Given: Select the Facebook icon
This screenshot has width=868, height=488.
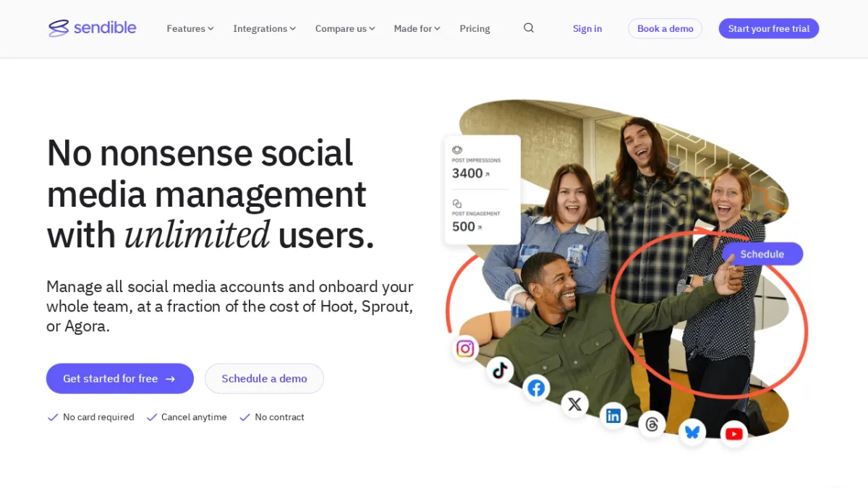Looking at the screenshot, I should 536,388.
